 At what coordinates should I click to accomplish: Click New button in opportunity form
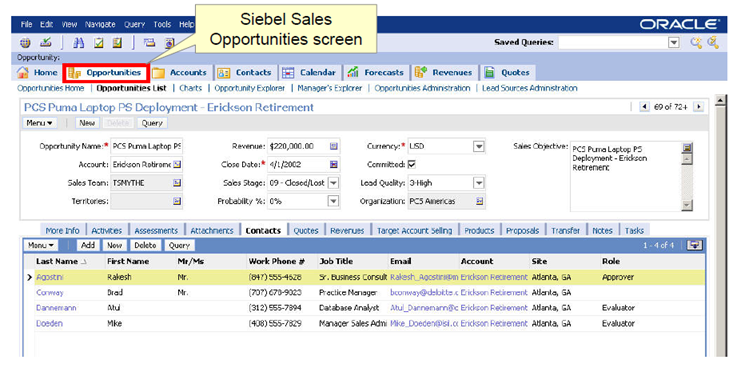tap(87, 123)
